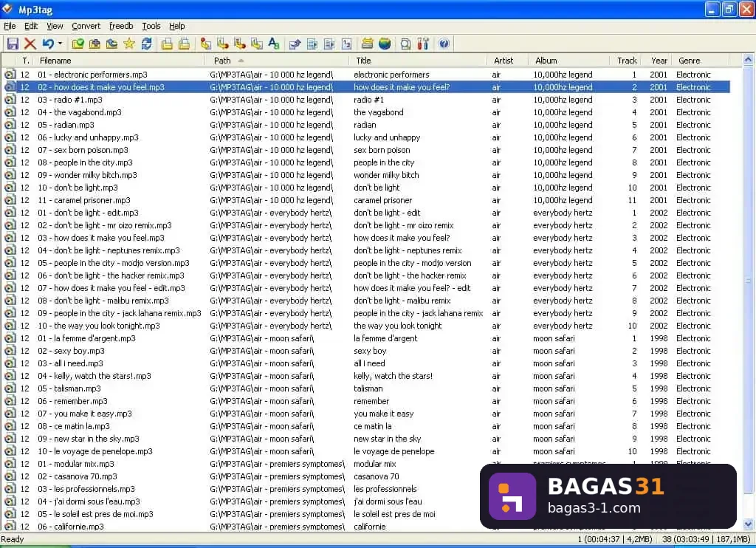The image size is (756, 548).
Task: Click the second tag conversion icon with red dot
Action: [x=223, y=44]
